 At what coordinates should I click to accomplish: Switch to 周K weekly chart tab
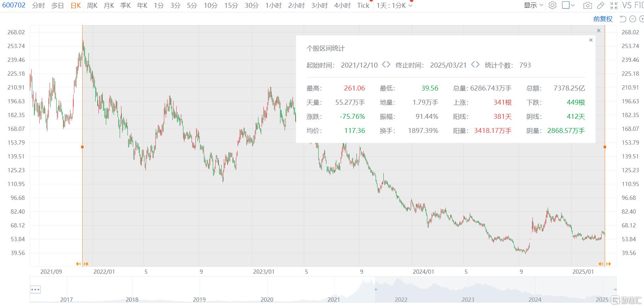tap(92, 5)
